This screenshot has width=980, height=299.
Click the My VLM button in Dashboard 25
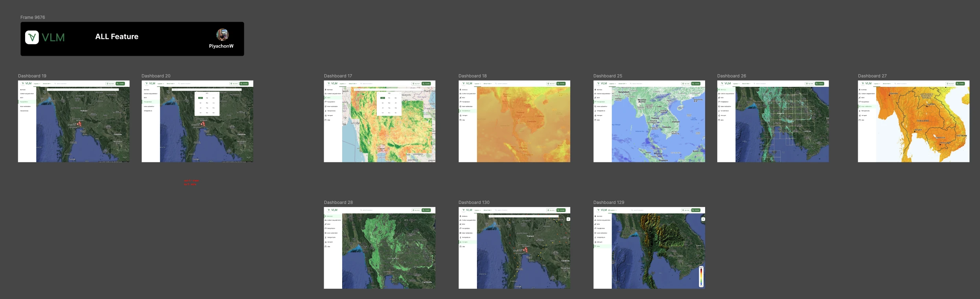click(x=686, y=84)
